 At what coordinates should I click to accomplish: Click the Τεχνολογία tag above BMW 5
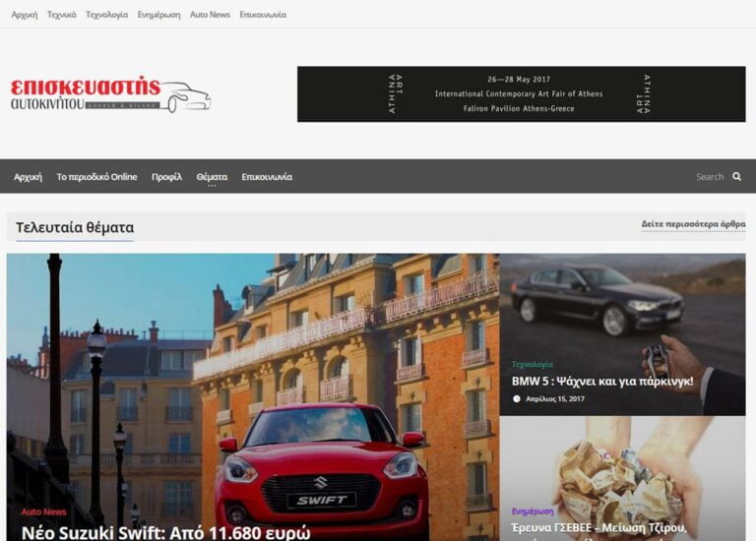[x=532, y=364]
